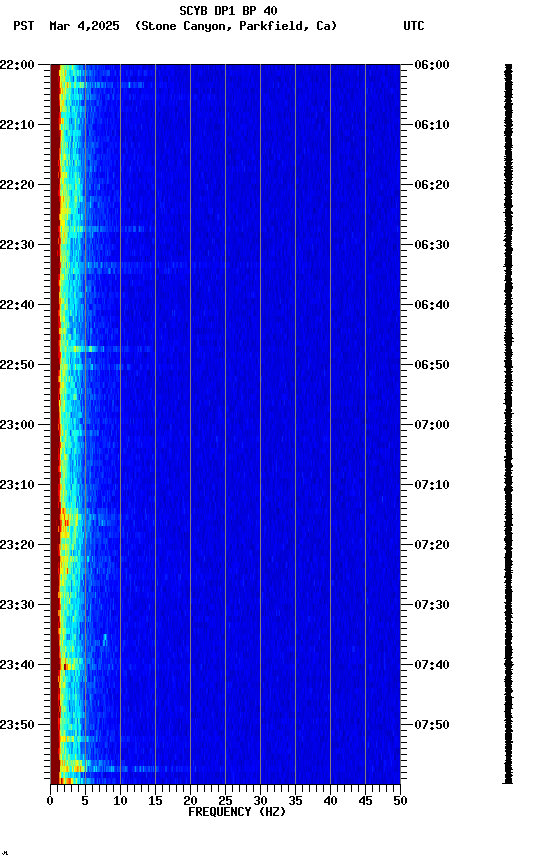Screen dimensions: 552x864
Task: Click the frequency axis label 35
Action: click(x=295, y=801)
